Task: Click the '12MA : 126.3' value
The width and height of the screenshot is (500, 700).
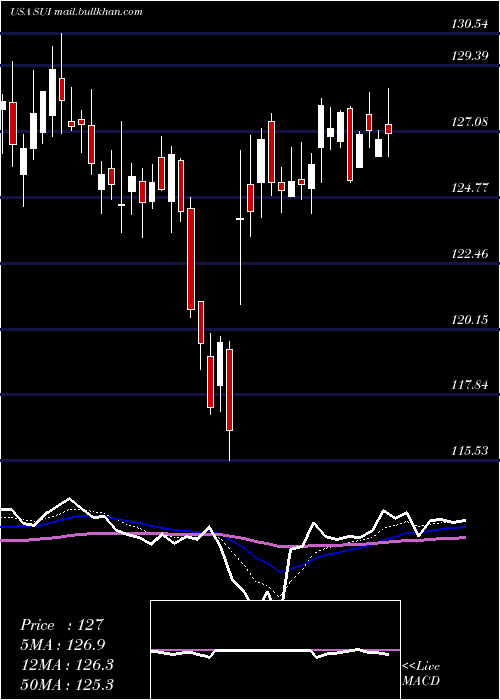Action: point(67,665)
